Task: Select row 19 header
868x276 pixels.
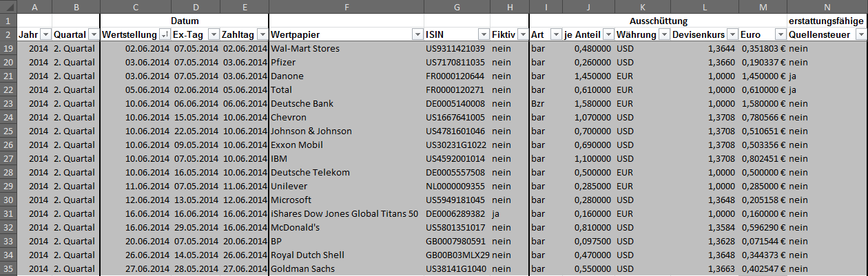Action: point(8,48)
